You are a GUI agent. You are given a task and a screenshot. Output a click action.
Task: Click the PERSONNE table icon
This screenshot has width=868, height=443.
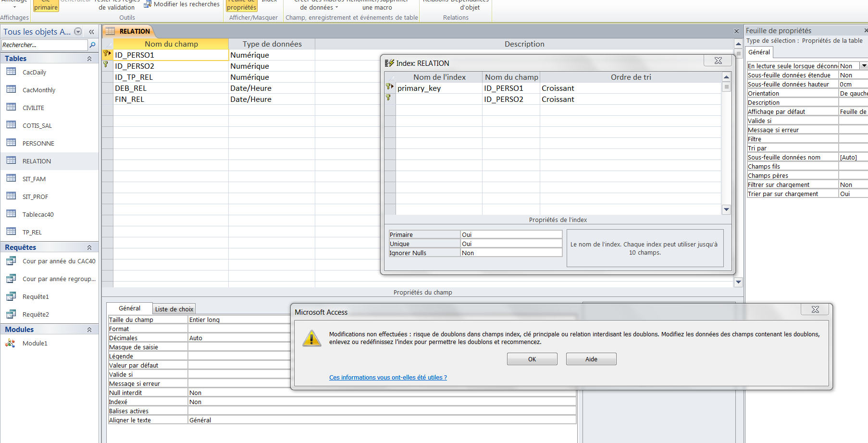click(12, 143)
